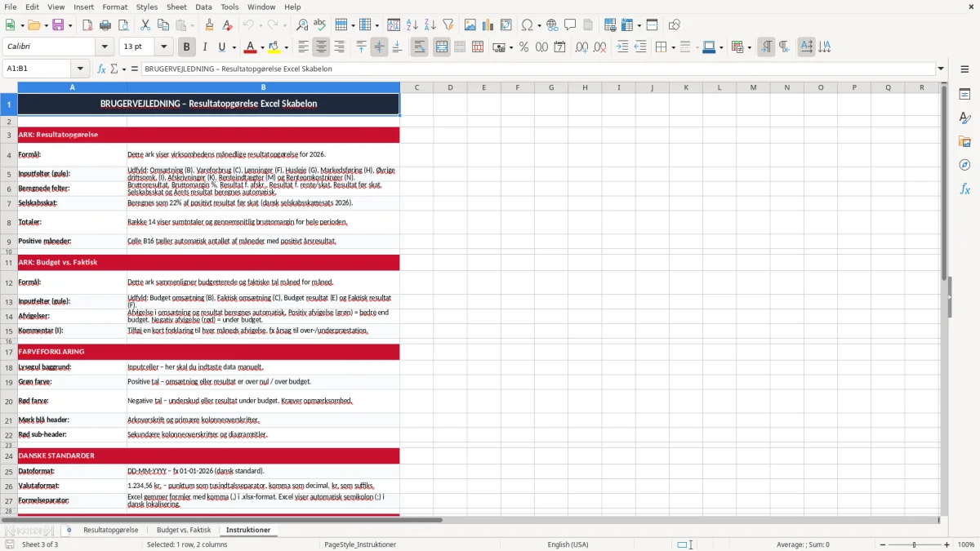
Task: Apply the yellow Background Color swatch
Action: (x=274, y=47)
